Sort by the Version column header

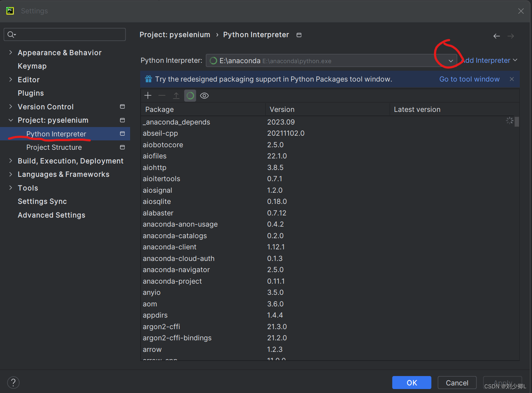328,109
